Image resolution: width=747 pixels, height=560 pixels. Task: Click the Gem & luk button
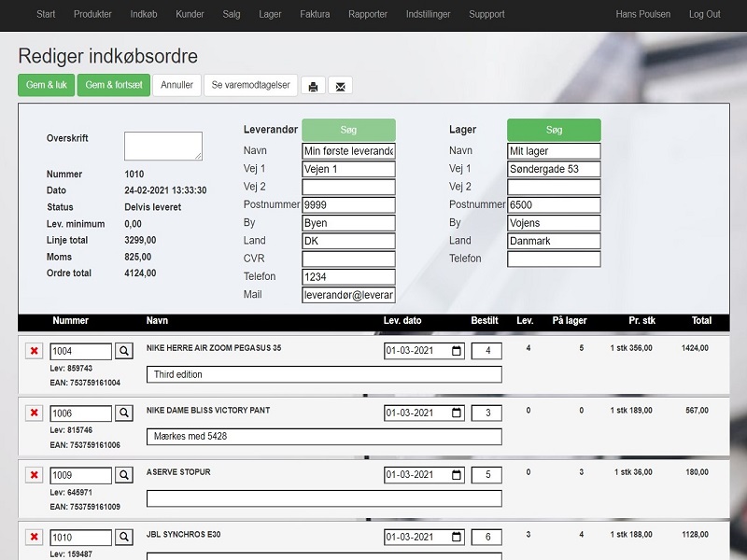(46, 85)
